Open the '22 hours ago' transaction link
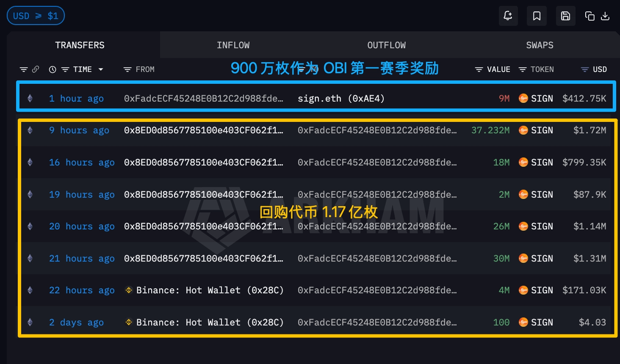The width and height of the screenshot is (620, 364). 82,290
